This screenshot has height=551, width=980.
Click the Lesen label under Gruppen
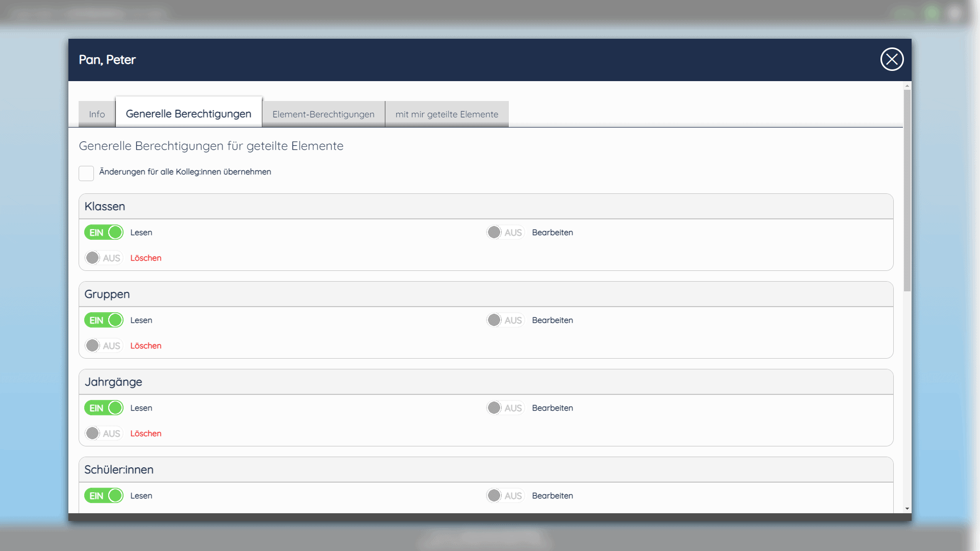pos(141,320)
